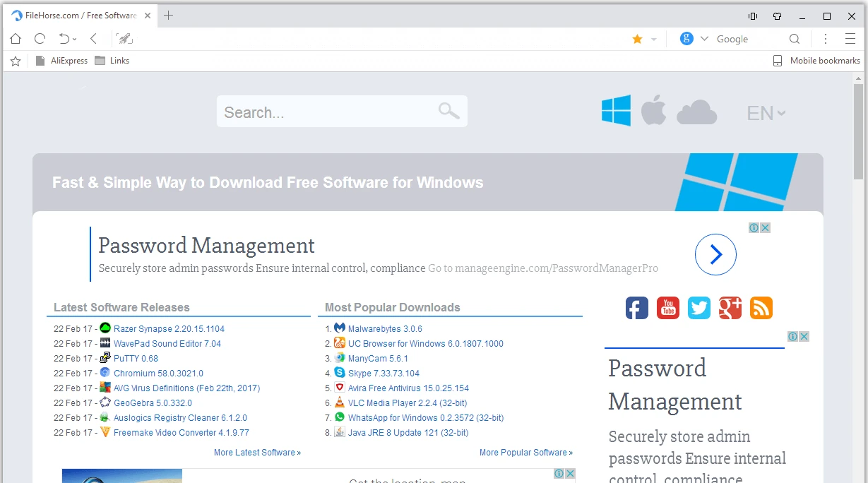Image resolution: width=868 pixels, height=483 pixels.
Task: Click the Razer Synapse green icon
Action: point(105,328)
